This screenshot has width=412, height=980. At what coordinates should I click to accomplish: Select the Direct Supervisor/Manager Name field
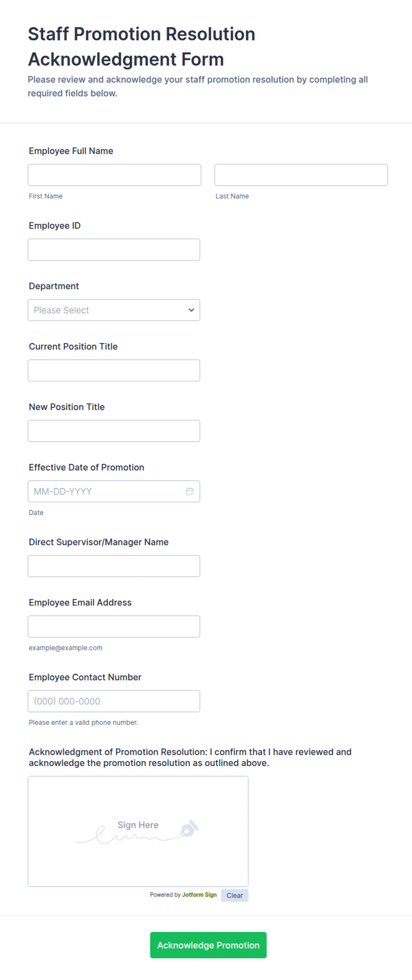click(x=114, y=566)
